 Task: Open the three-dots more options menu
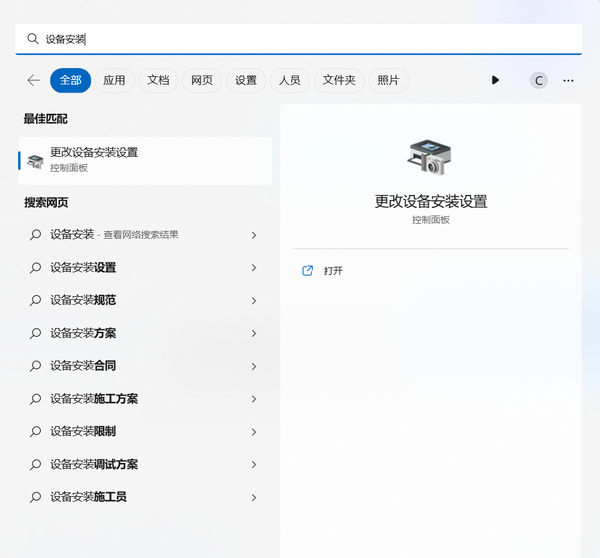click(568, 80)
